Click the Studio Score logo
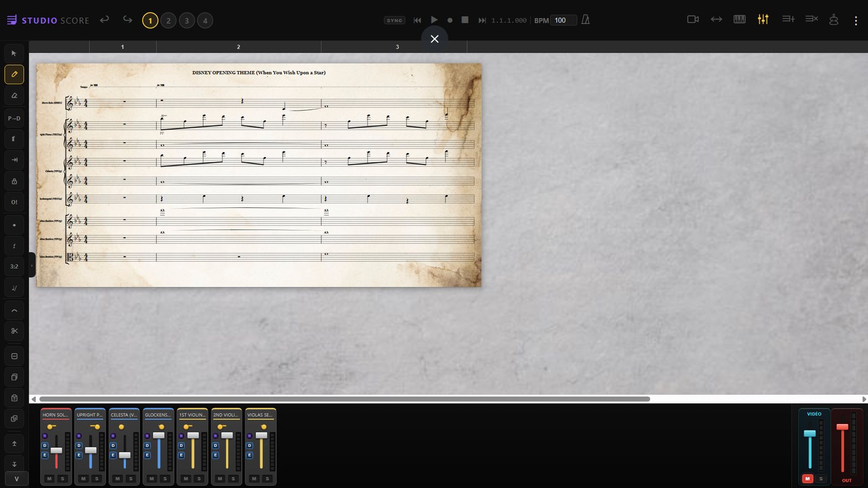Viewport: 868px width, 488px height. click(48, 20)
